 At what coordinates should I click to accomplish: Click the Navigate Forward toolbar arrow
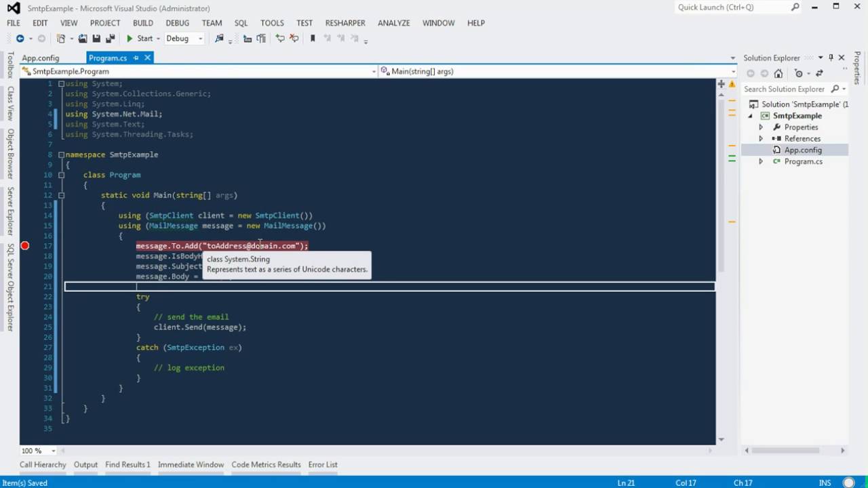pos(42,39)
